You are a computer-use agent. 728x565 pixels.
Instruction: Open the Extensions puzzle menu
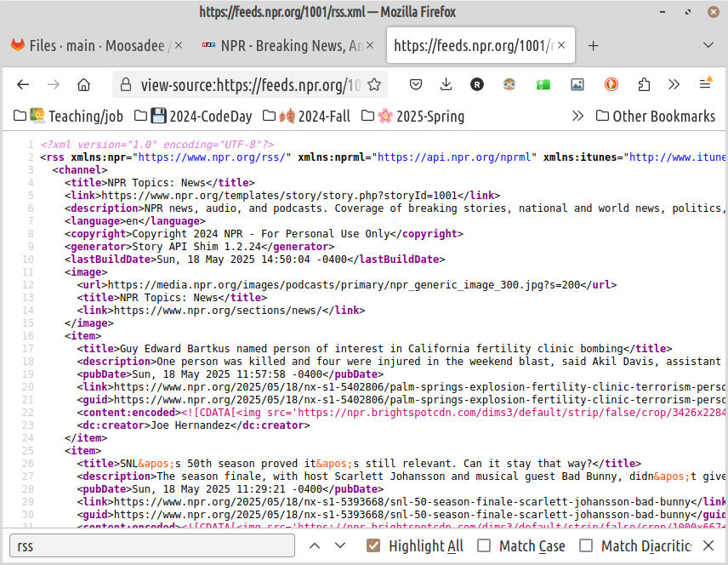[644, 84]
